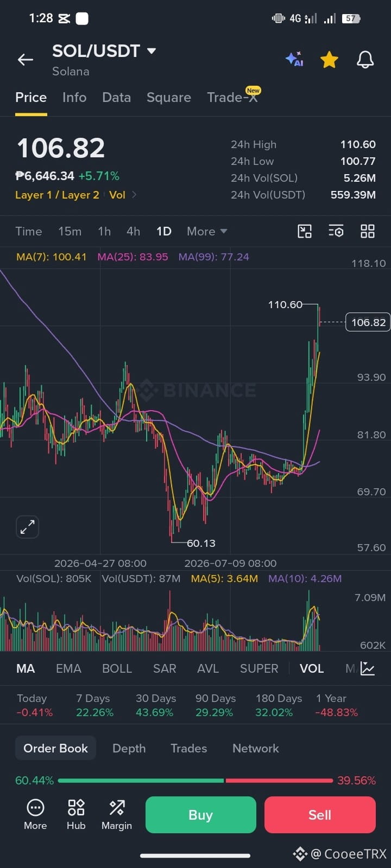The image size is (391, 868).
Task: Select the 1h chart interval
Action: point(104,232)
